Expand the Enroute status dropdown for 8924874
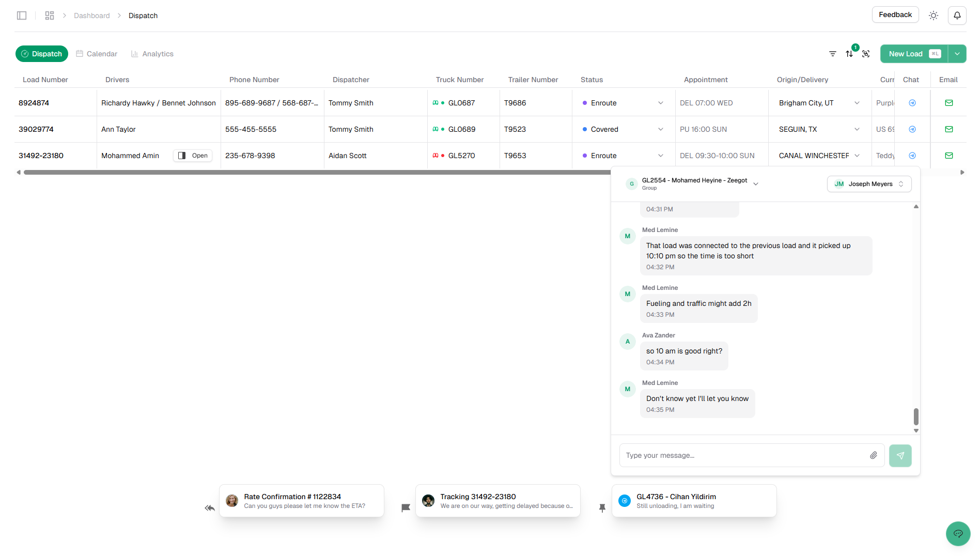Viewport: 980px width, 556px height. (x=660, y=102)
